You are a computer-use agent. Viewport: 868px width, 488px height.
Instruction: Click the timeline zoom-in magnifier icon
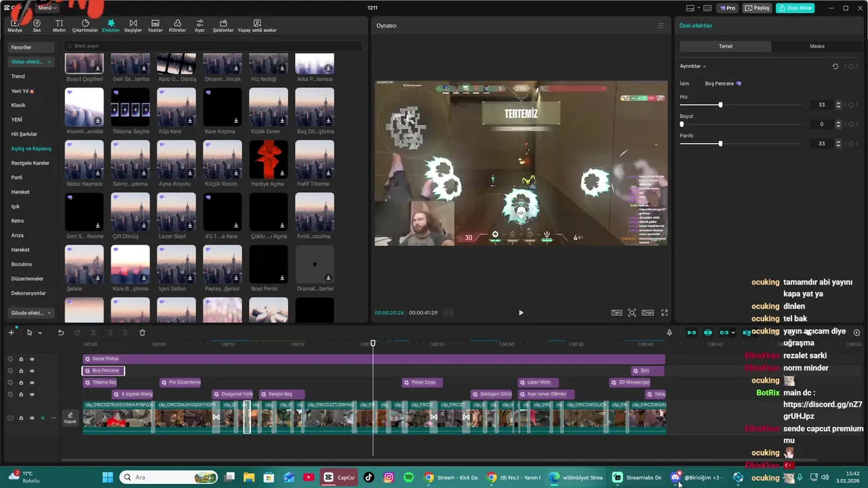pyautogui.click(x=856, y=332)
